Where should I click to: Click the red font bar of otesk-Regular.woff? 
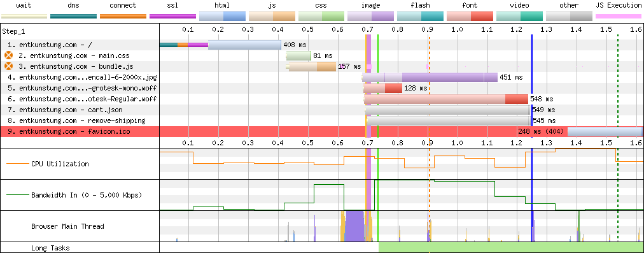pos(446,99)
